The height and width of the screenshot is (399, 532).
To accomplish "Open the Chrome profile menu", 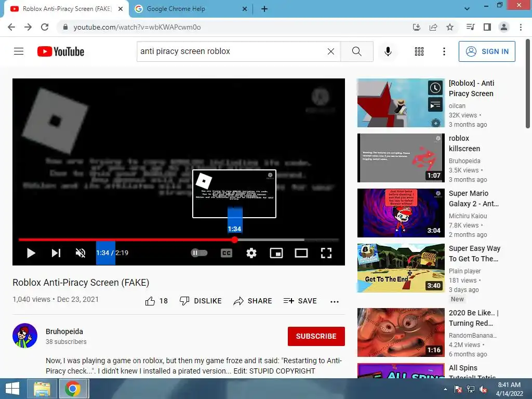I will (x=504, y=27).
